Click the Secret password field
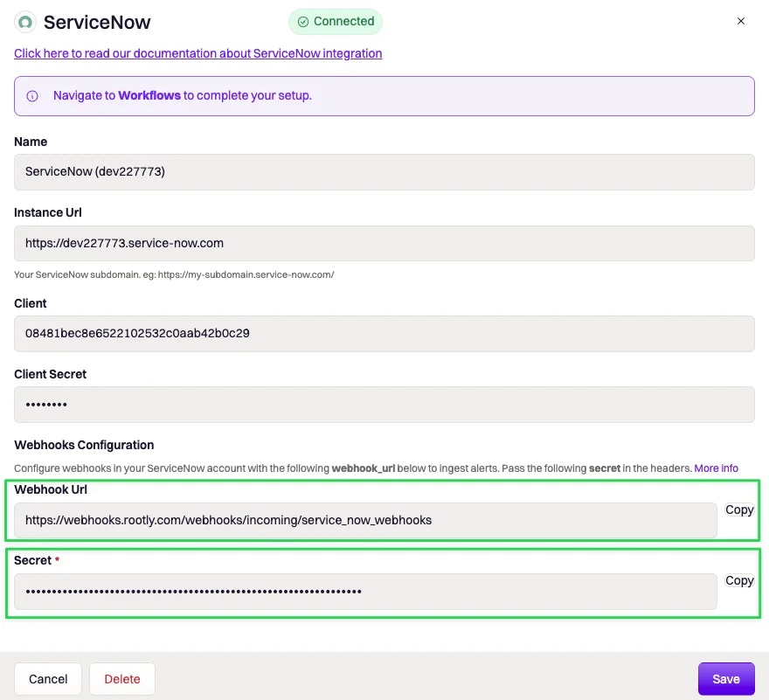The image size is (769, 700). click(x=365, y=592)
